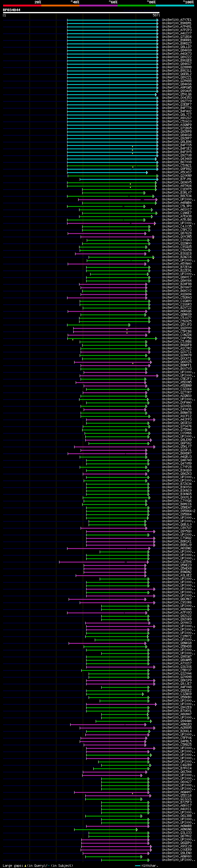Click the green alignment bar for UniRef100_B3RLV7

click(114, 193)
